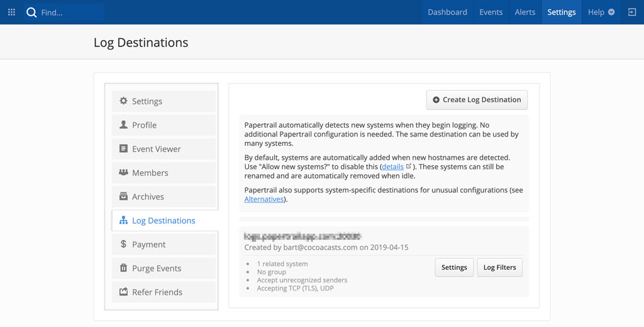Open the Alternatives link
This screenshot has width=644, height=327.
[x=264, y=199]
